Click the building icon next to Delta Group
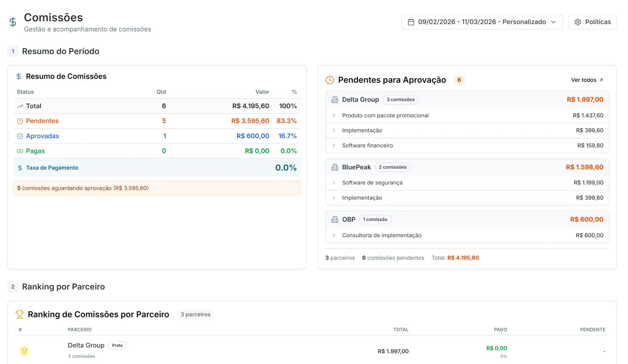 pos(335,100)
